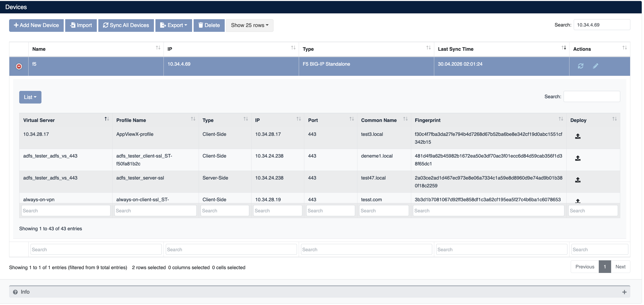Sort devices by Last Sync Time
644x305 pixels.
pos(564,48)
